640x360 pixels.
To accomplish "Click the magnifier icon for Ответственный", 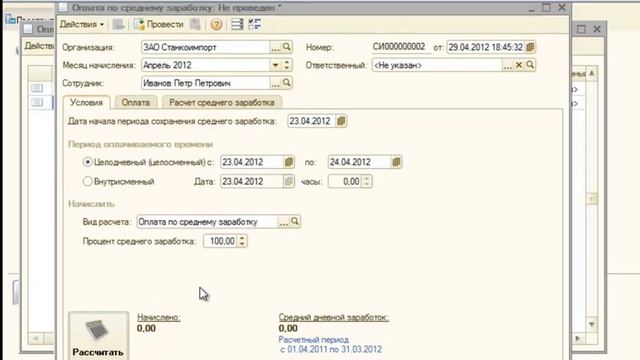I will [x=530, y=65].
